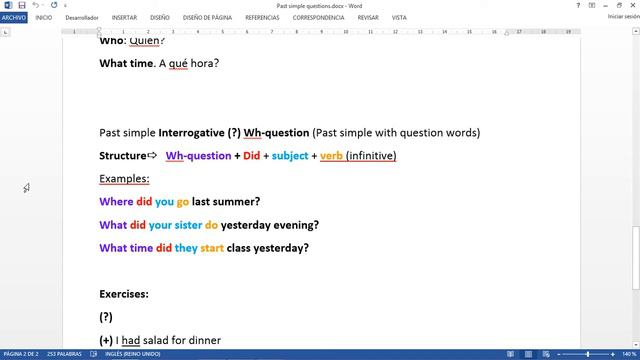Click the right indent marker on ruler

[x=507, y=33]
